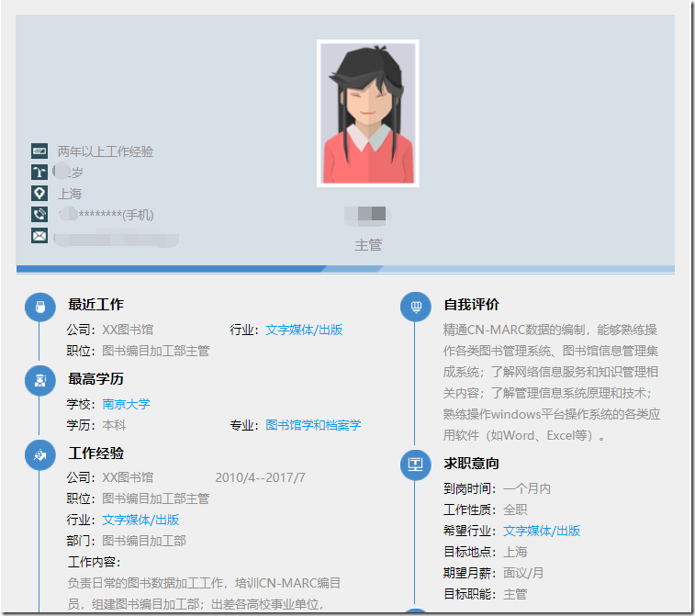Open 文字媒体/出版 link in 最近工作 section
This screenshot has height=616, width=695.
coord(304,330)
